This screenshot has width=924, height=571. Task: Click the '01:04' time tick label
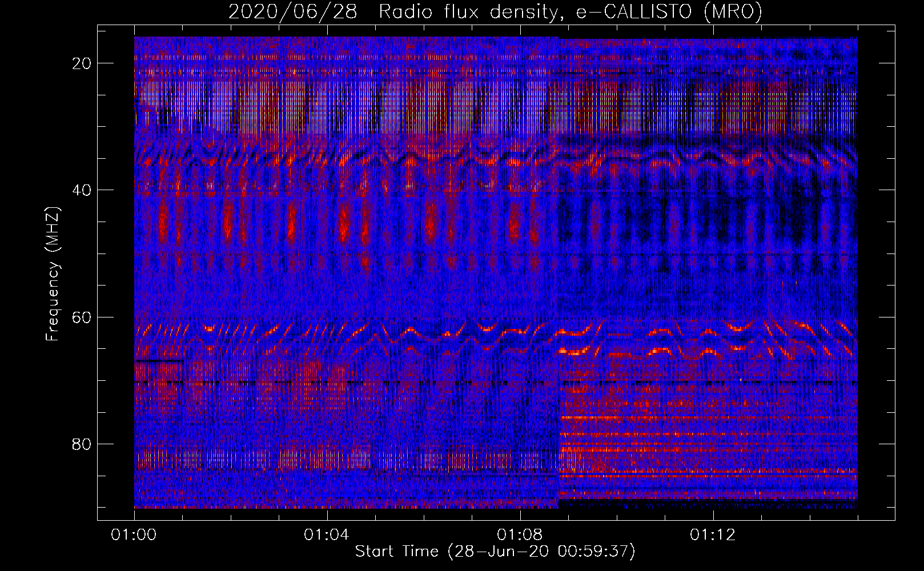click(327, 534)
